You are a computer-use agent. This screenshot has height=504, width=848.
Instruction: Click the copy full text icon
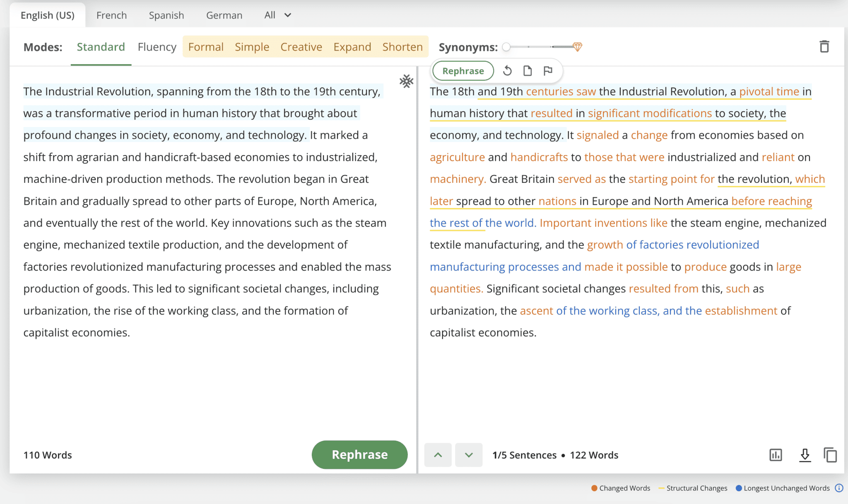click(x=830, y=455)
